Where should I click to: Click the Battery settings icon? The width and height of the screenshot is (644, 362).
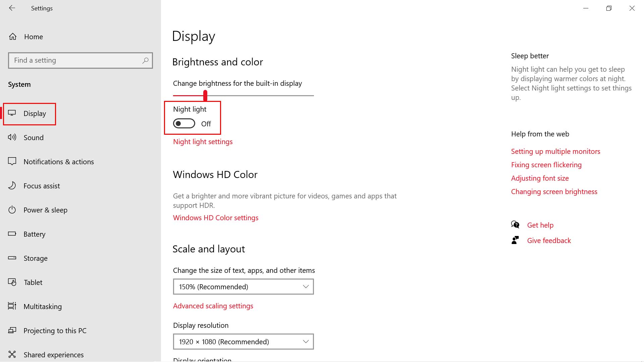(12, 234)
